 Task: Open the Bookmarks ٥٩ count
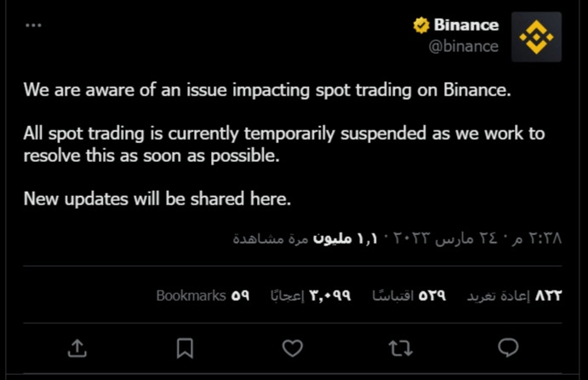click(x=203, y=296)
